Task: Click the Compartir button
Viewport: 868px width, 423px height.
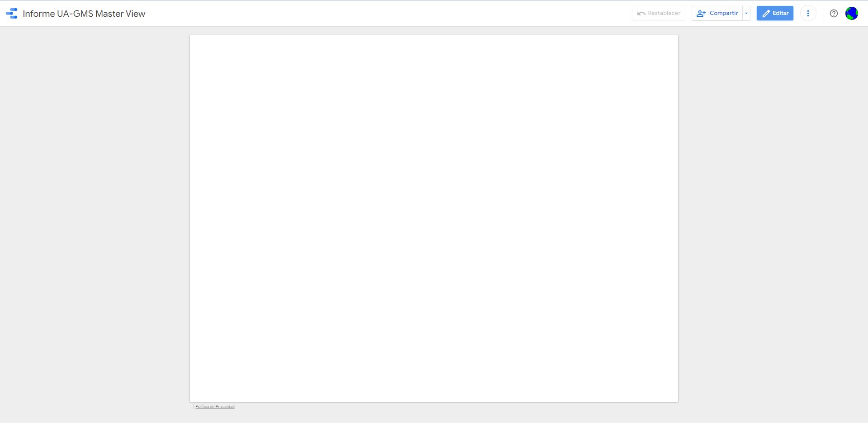Action: (717, 13)
